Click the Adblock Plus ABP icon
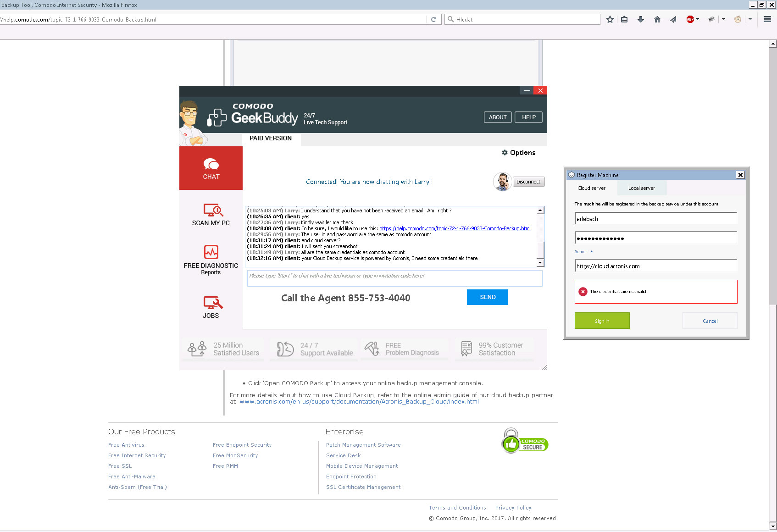Screen dimensions: 777x532 tap(690, 19)
